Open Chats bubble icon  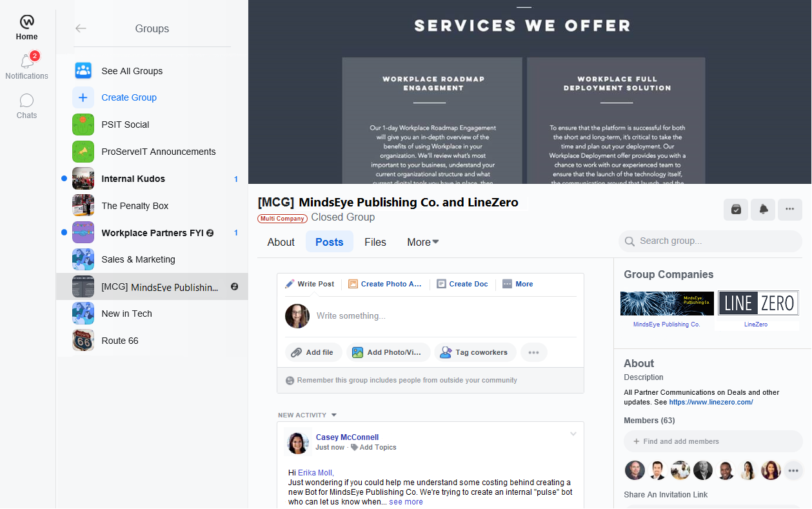pyautogui.click(x=26, y=101)
